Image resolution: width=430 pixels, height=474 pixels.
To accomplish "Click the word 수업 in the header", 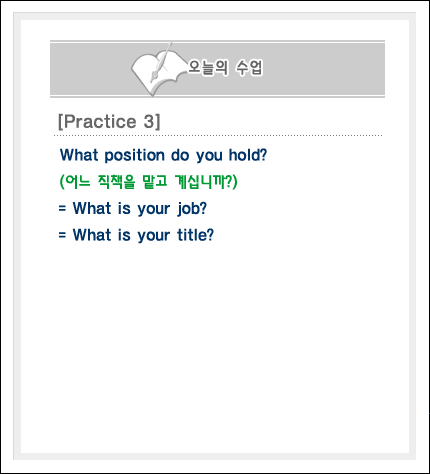I will (249, 68).
